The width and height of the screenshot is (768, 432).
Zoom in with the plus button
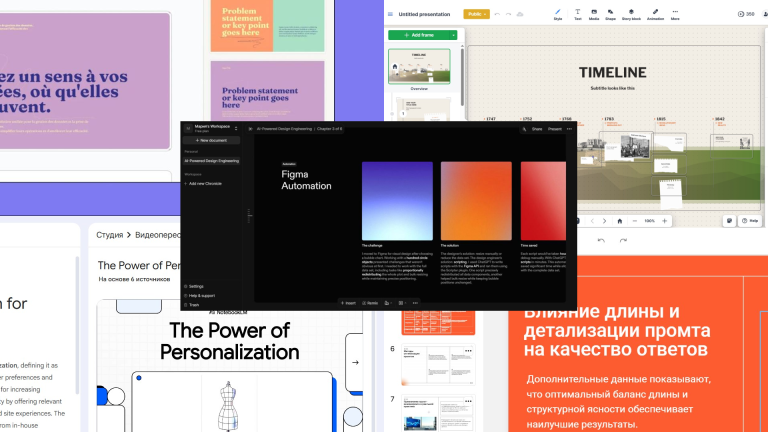[x=665, y=221]
